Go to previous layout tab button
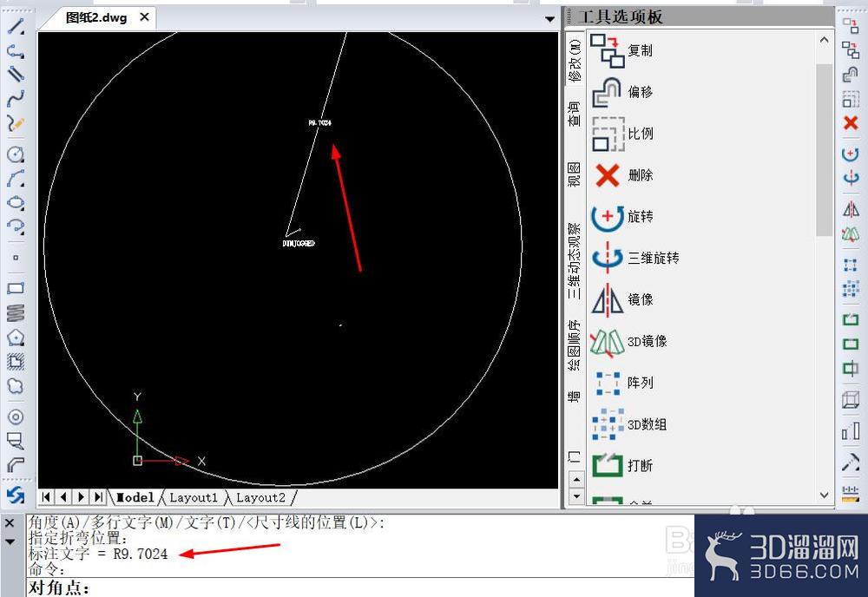Screen dimensions: 868x597 tap(63, 497)
